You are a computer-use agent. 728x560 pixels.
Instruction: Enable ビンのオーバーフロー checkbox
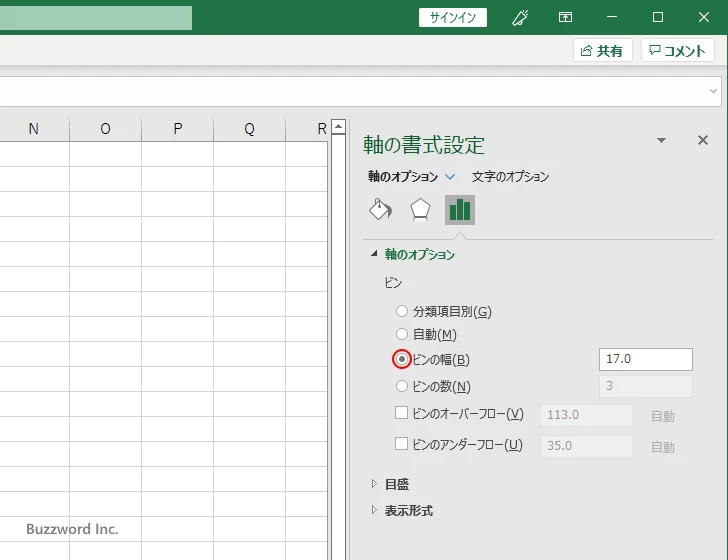pos(402,413)
